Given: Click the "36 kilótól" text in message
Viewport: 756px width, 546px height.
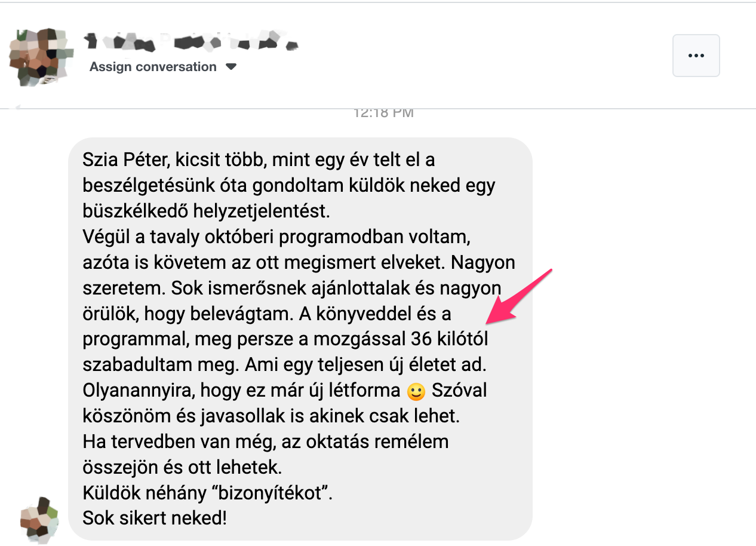Looking at the screenshot, I should (450, 339).
